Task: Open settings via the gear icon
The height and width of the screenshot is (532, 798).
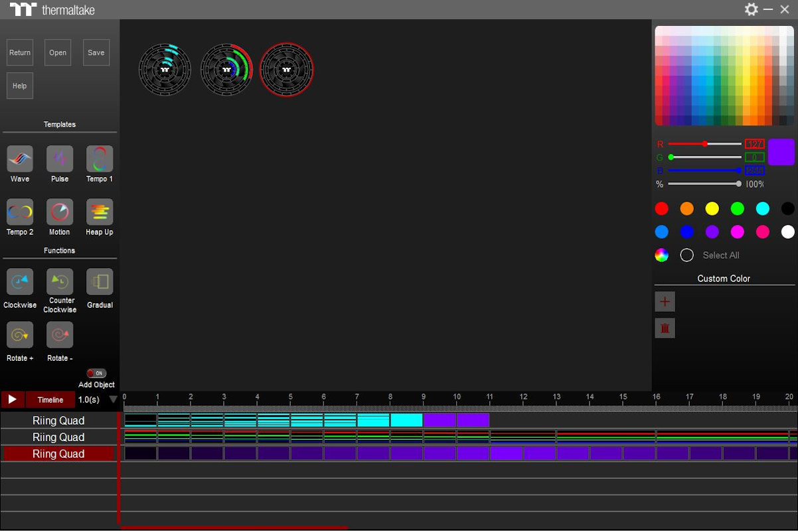Action: [751, 9]
